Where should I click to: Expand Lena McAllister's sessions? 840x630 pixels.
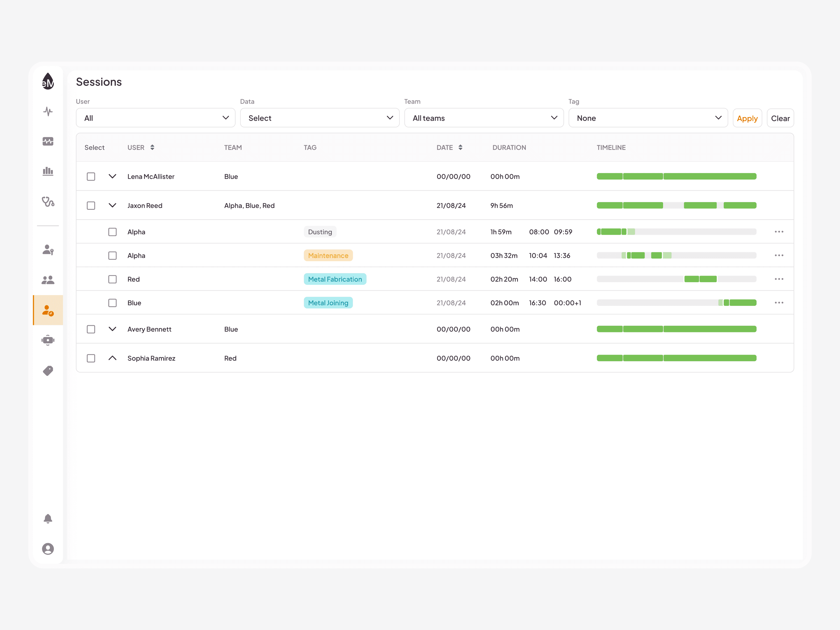pos(112,176)
